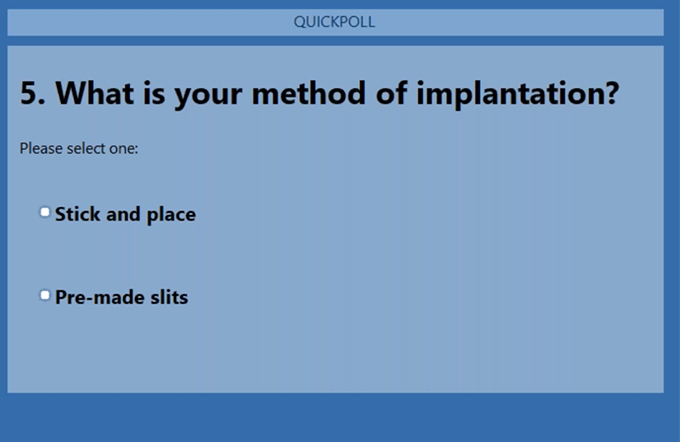The width and height of the screenshot is (680, 442).
Task: Click the word "method" in the heading
Action: click(309, 93)
